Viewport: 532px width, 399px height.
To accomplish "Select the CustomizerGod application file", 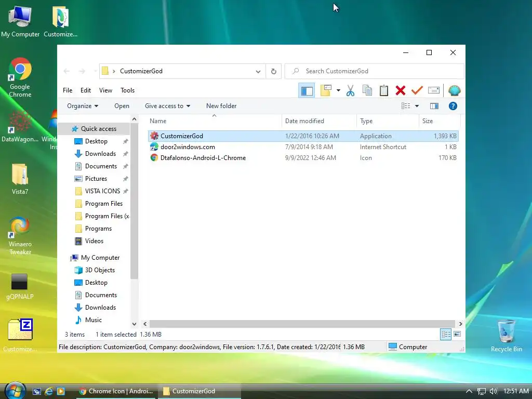I will pos(303,136).
